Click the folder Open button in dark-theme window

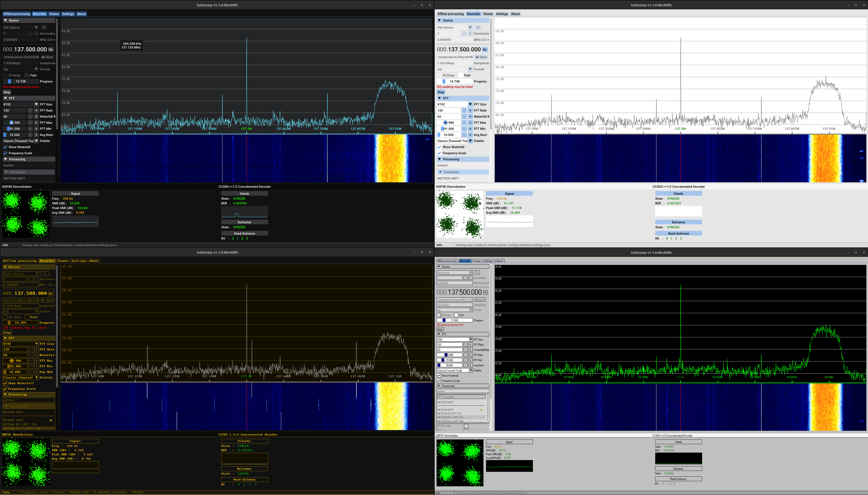[48, 57]
